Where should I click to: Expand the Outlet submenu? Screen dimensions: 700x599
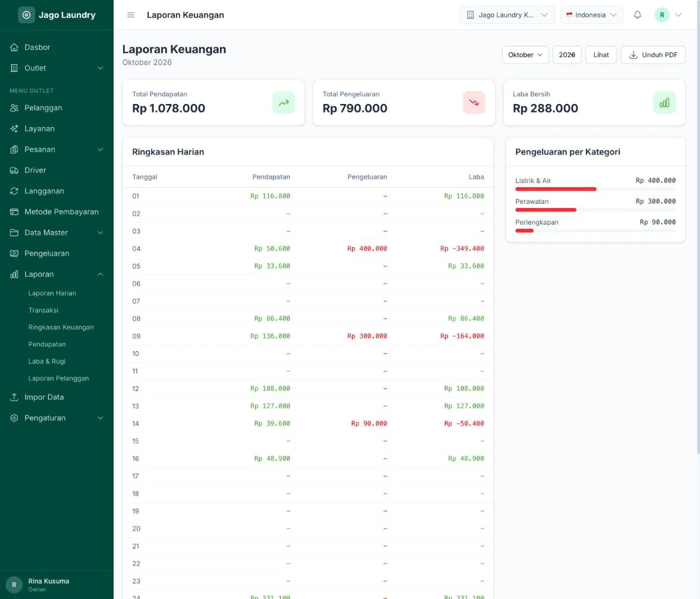[x=101, y=68]
